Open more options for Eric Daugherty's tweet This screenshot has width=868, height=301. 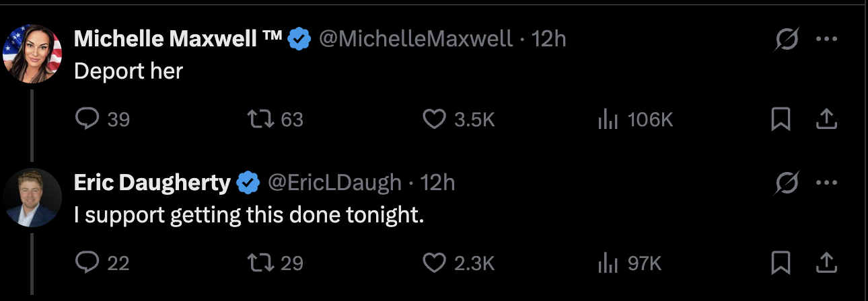point(826,183)
